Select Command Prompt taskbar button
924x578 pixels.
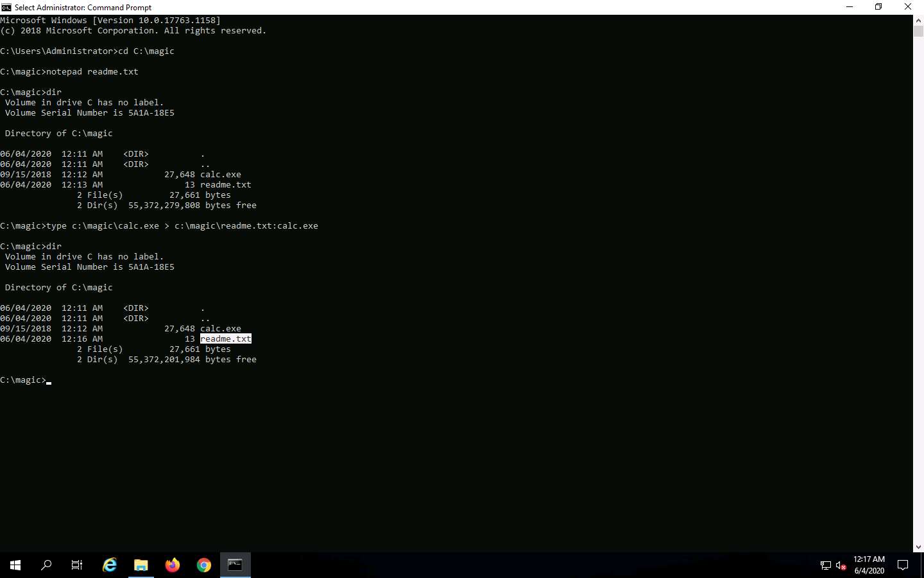[x=235, y=565]
